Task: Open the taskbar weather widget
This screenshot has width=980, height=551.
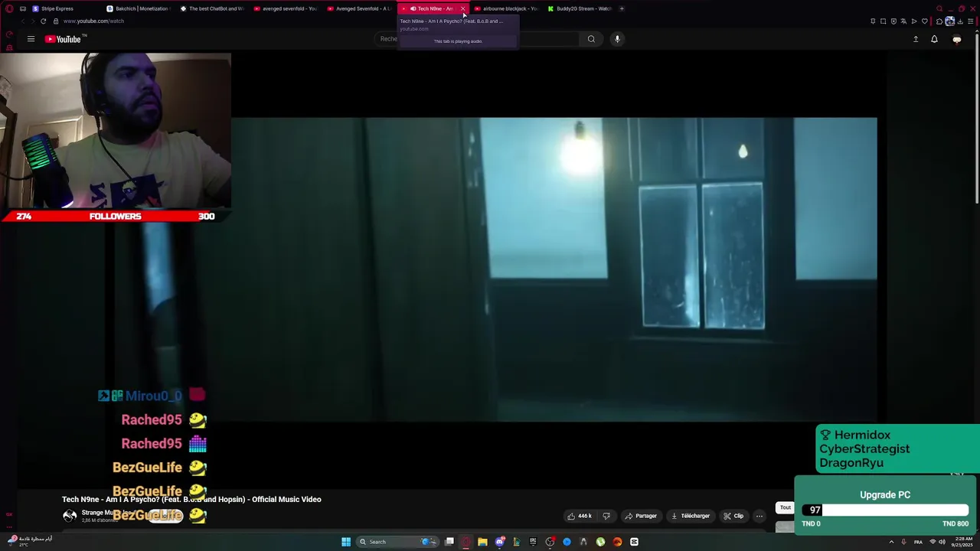Action: tap(31, 540)
